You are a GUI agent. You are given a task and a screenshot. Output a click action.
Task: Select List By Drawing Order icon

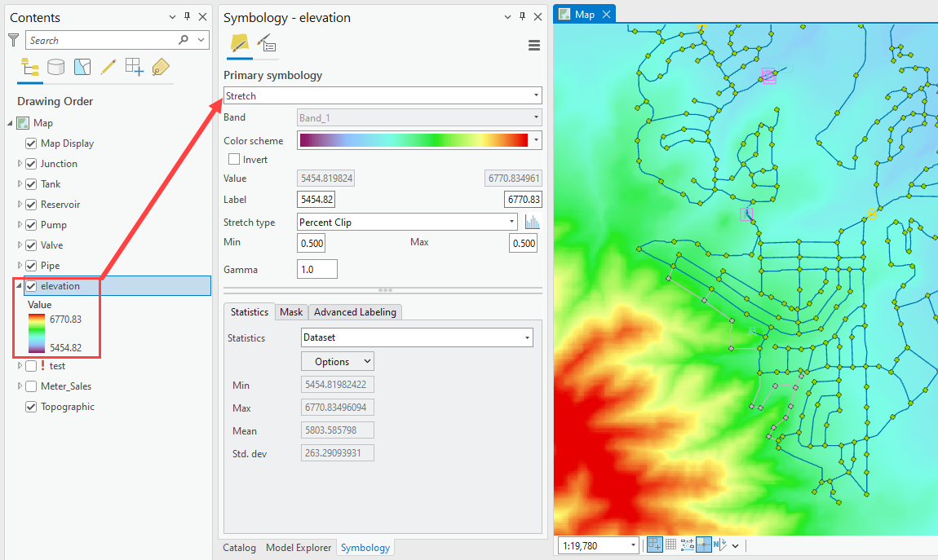point(29,67)
